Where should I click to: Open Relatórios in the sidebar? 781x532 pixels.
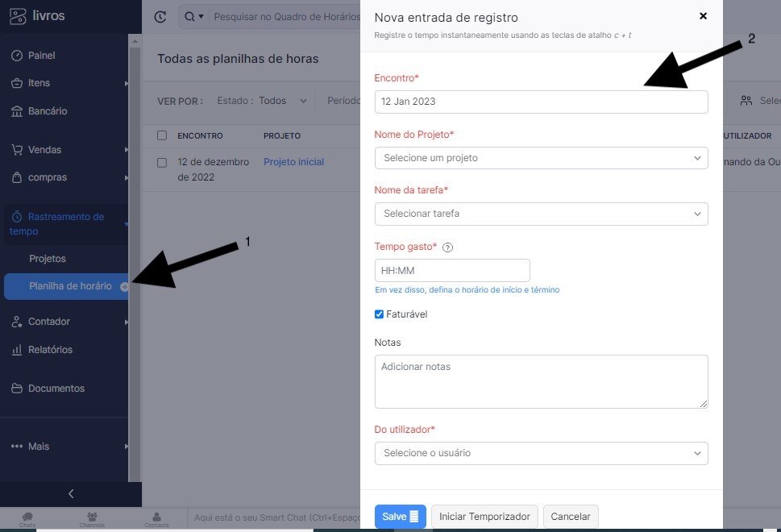[x=50, y=350]
